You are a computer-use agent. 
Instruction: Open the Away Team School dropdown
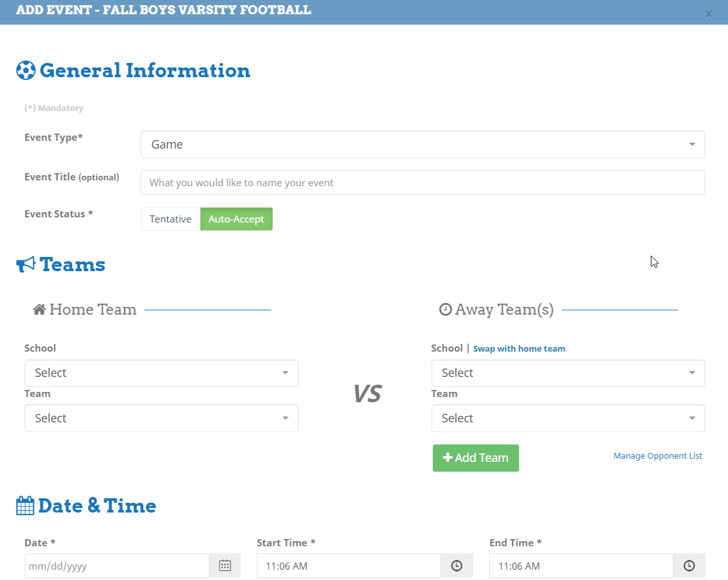[568, 373]
